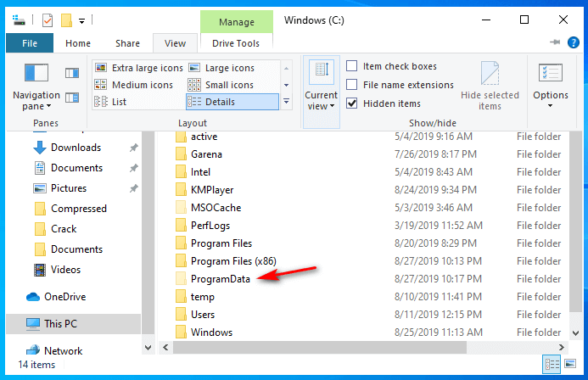Viewport: 588px width, 380px height.
Task: Select Network in the navigation pane
Action: click(64, 351)
